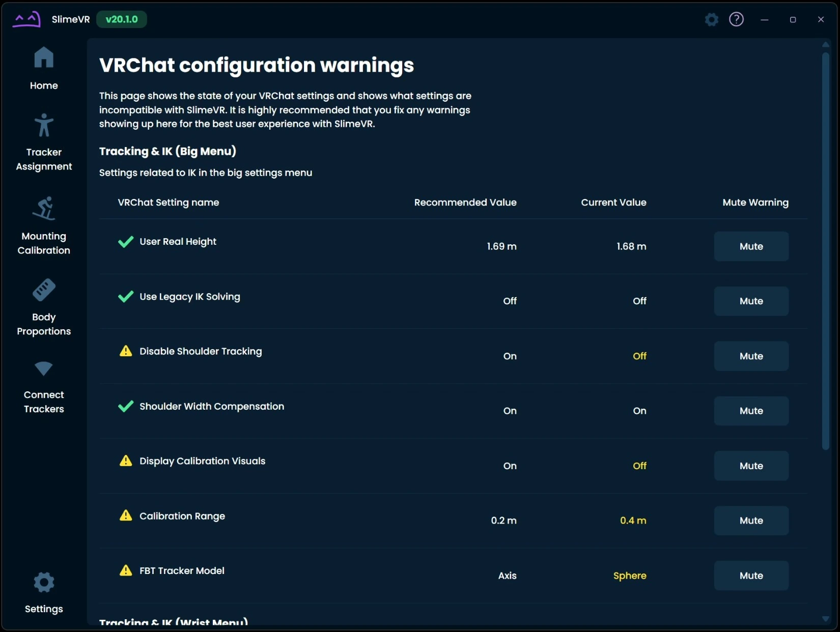The width and height of the screenshot is (840, 632).
Task: Mute the FBT Tracker Model warning
Action: (751, 576)
